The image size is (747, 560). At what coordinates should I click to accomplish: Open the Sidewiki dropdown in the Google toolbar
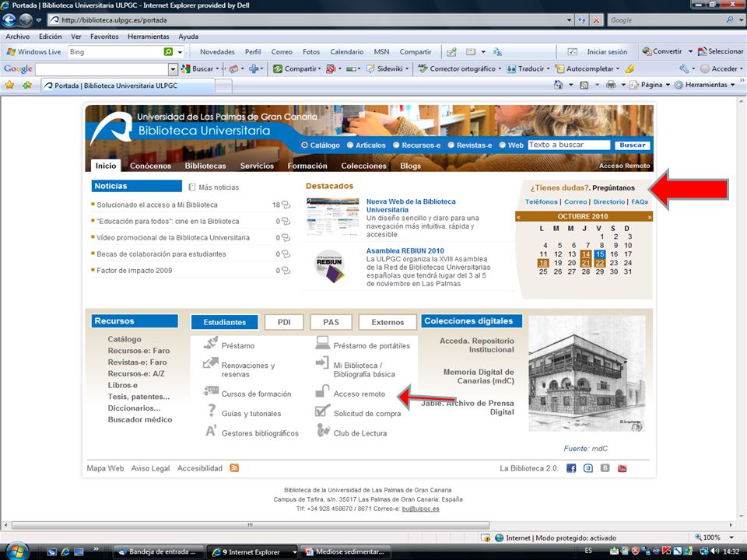coord(406,68)
